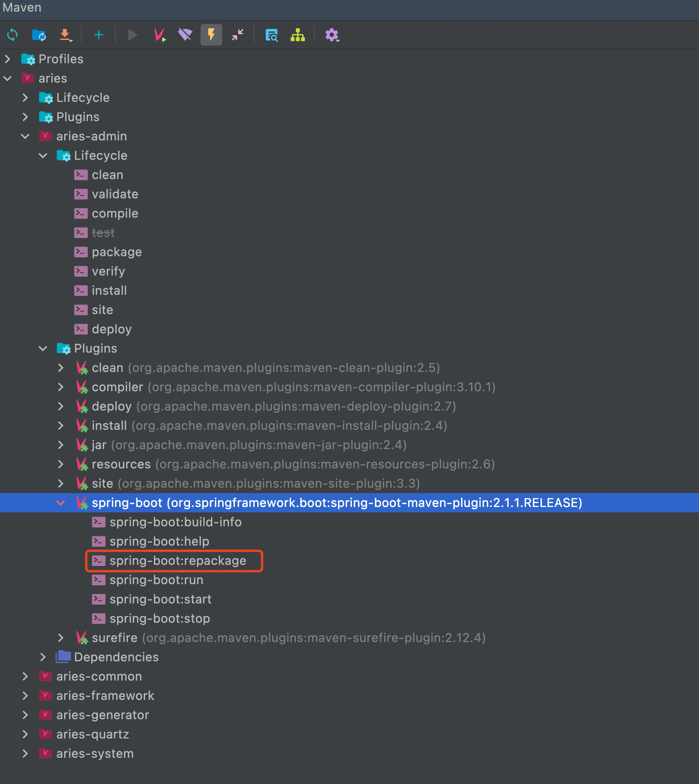Click the aries-admin module icon
Image resolution: width=699 pixels, height=784 pixels.
tap(46, 136)
